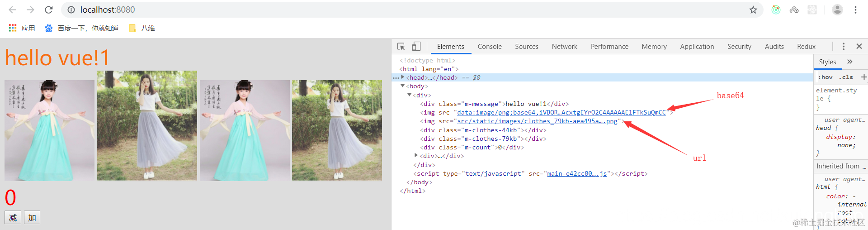The width and height of the screenshot is (868, 230).
Task: Show more sidebar tabs chevron
Action: [x=850, y=62]
